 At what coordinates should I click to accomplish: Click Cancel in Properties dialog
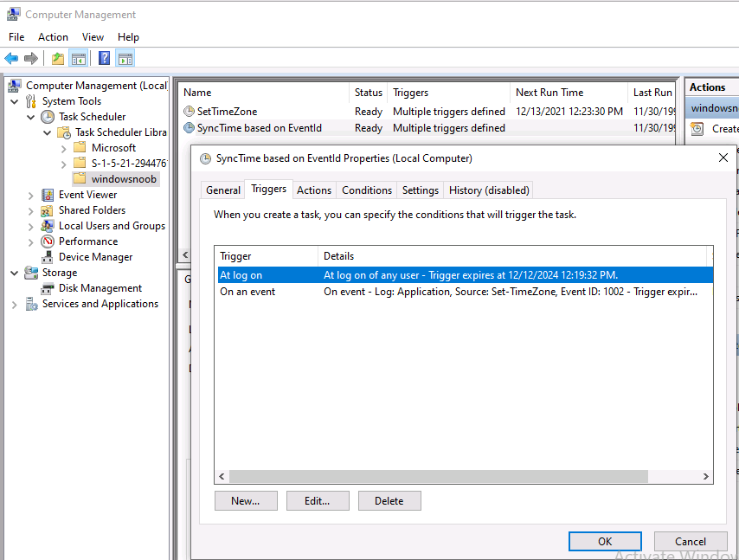(x=690, y=541)
